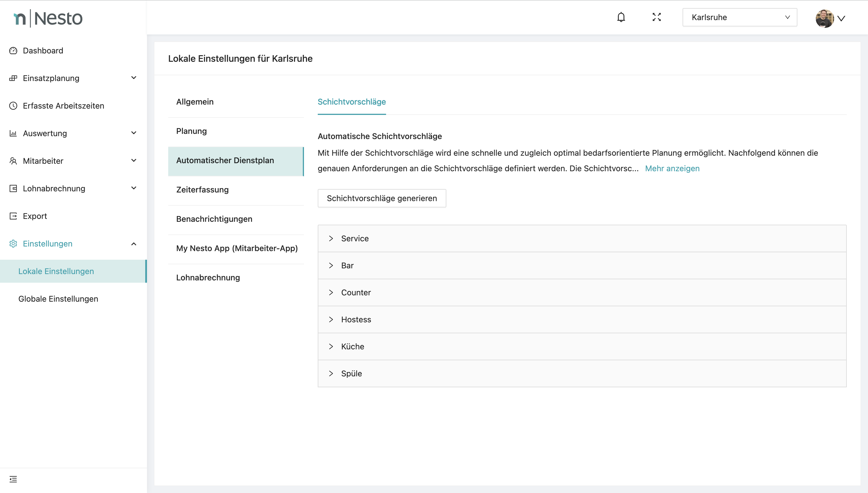
Task: Open Globale Einstellungen in sidebar
Action: click(58, 299)
